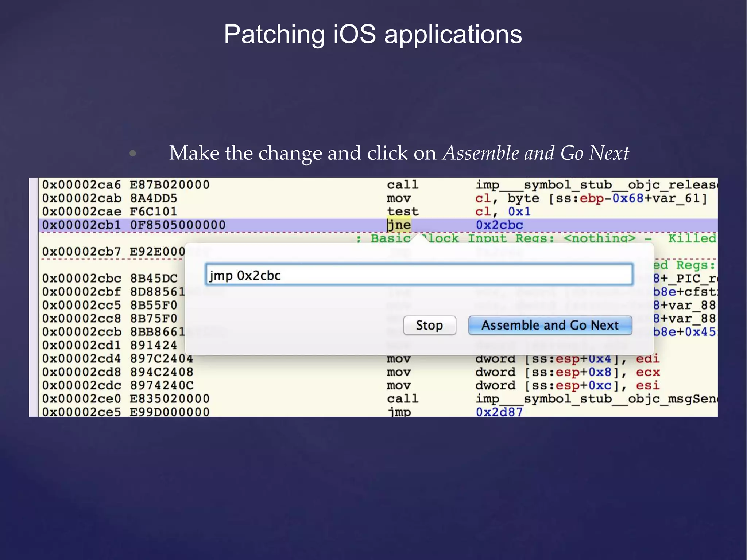Click address 0x00002ccb
This screenshot has width=747, height=560.
pyautogui.click(x=81, y=332)
